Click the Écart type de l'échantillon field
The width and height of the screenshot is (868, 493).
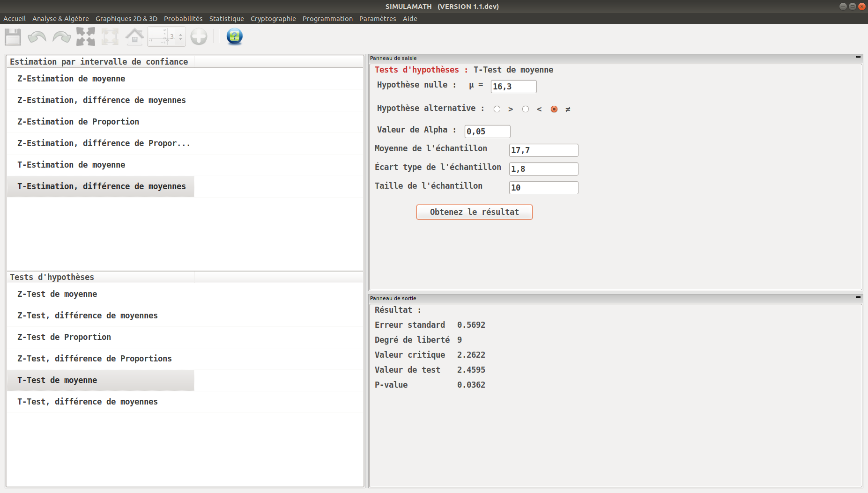(543, 169)
